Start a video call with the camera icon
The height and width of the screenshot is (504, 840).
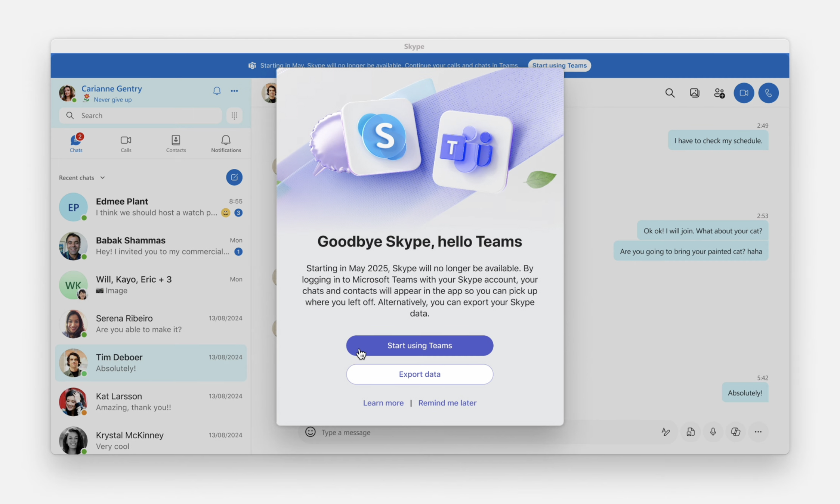(x=744, y=93)
